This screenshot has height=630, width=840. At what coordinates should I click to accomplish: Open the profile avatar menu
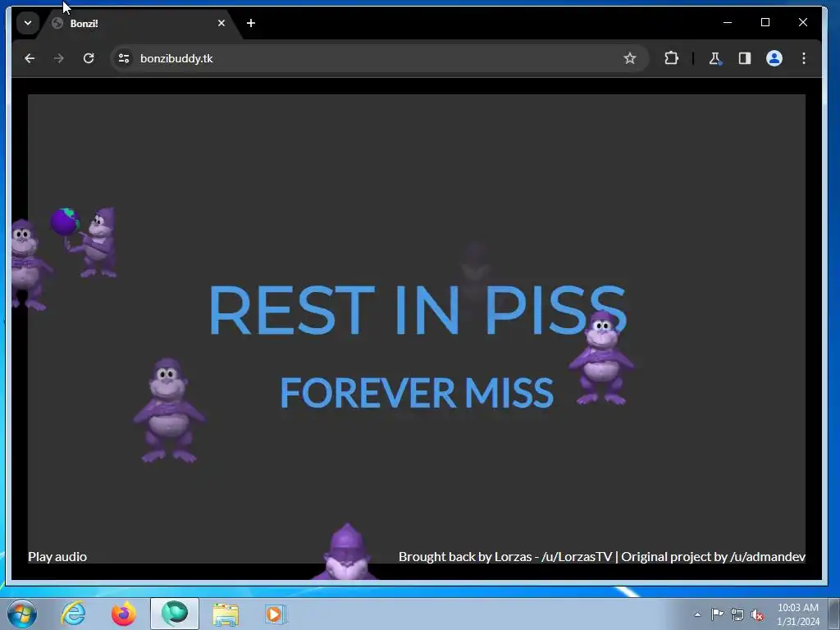point(774,58)
